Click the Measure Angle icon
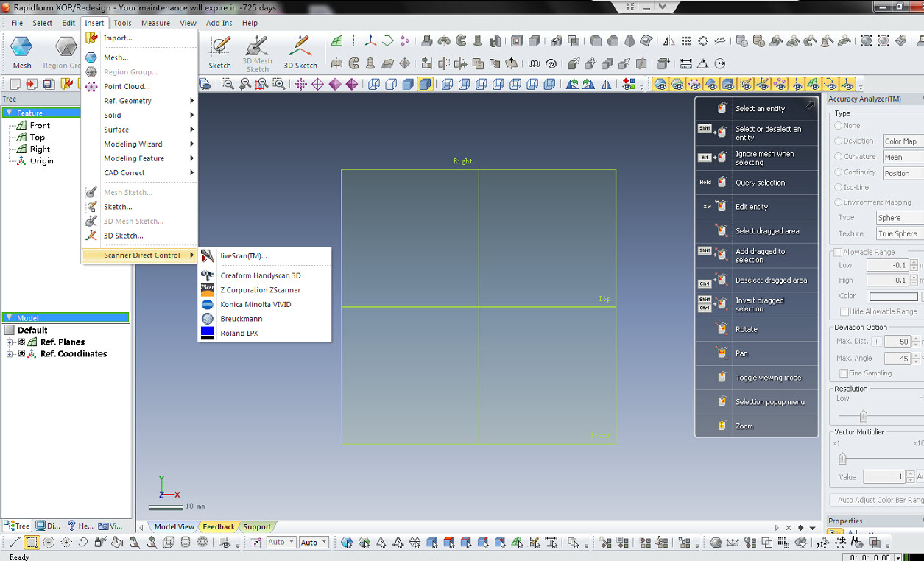The width and height of the screenshot is (924, 561). 703,64
